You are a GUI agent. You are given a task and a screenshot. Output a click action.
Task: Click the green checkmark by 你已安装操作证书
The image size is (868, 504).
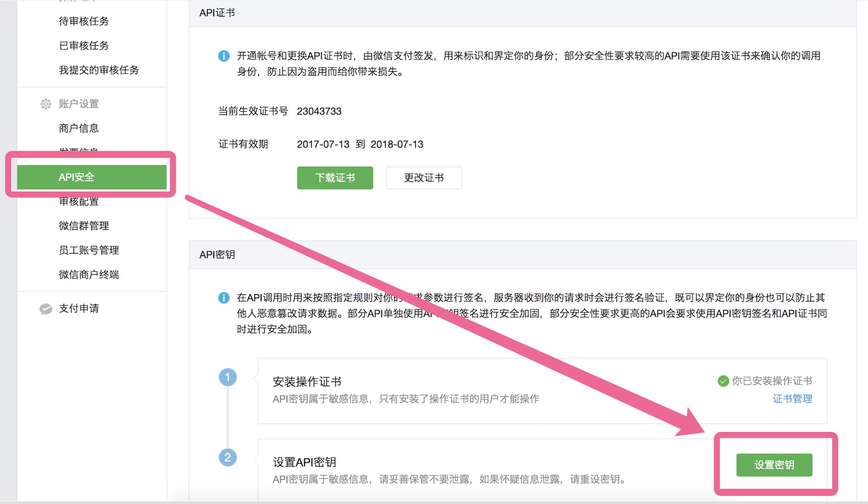(x=723, y=381)
